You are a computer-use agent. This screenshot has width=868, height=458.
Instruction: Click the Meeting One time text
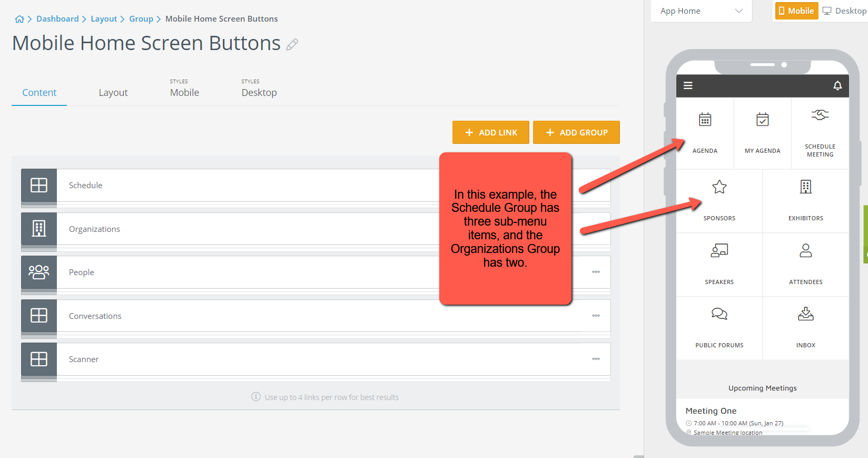coord(738,423)
